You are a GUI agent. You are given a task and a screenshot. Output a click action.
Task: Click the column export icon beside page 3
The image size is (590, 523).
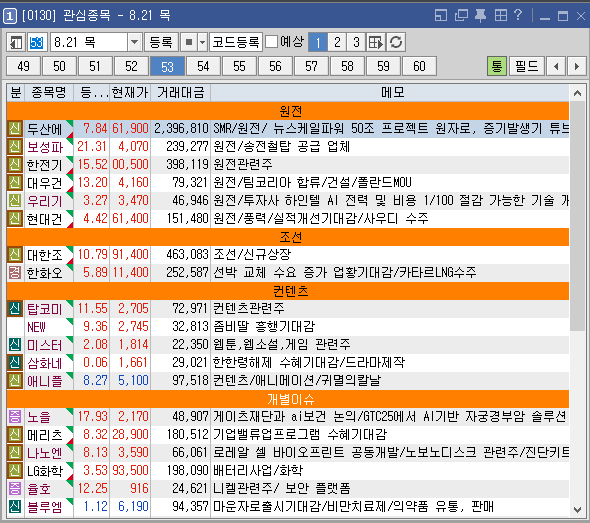376,42
